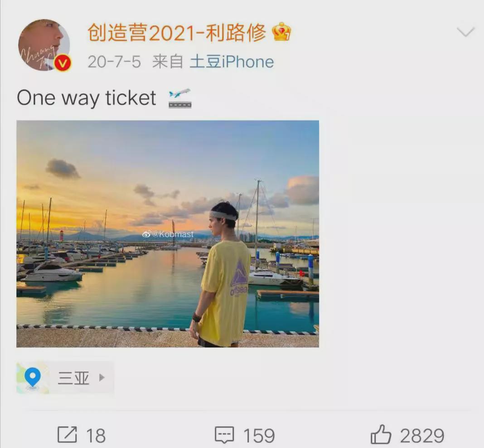This screenshot has height=448, width=484.
Task: Click the One way ticket post text
Action: click(87, 98)
